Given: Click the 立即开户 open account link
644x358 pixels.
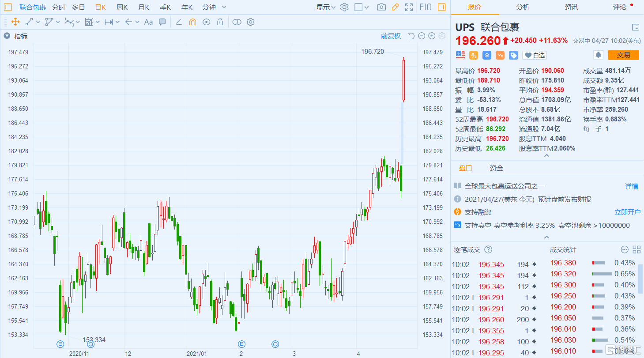Looking at the screenshot, I should pos(628,212).
